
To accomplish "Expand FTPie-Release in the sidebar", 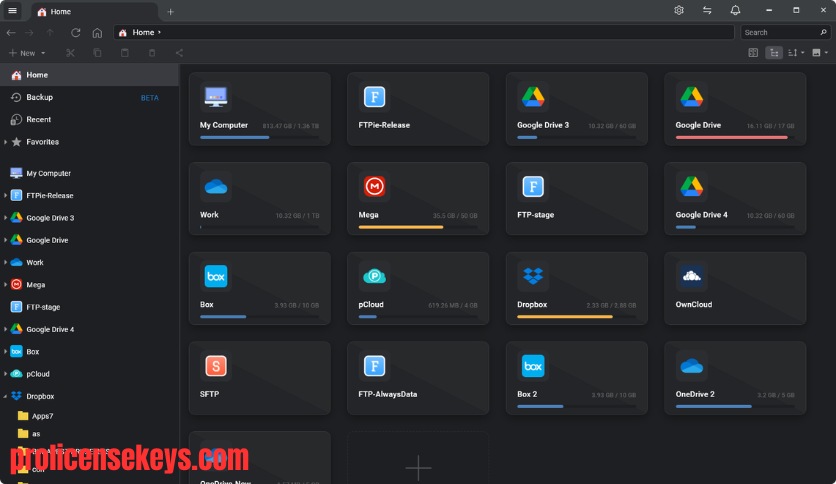I will click(x=5, y=196).
